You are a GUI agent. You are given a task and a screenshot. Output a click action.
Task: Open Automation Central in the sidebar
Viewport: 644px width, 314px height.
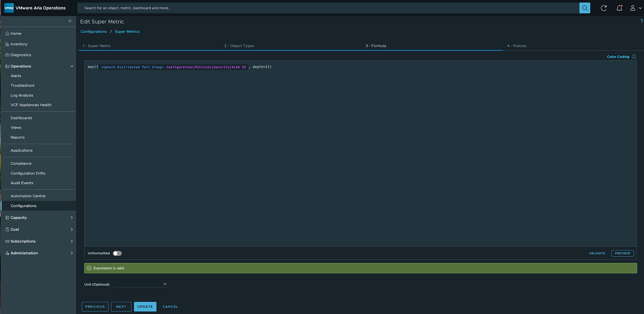[x=28, y=196]
